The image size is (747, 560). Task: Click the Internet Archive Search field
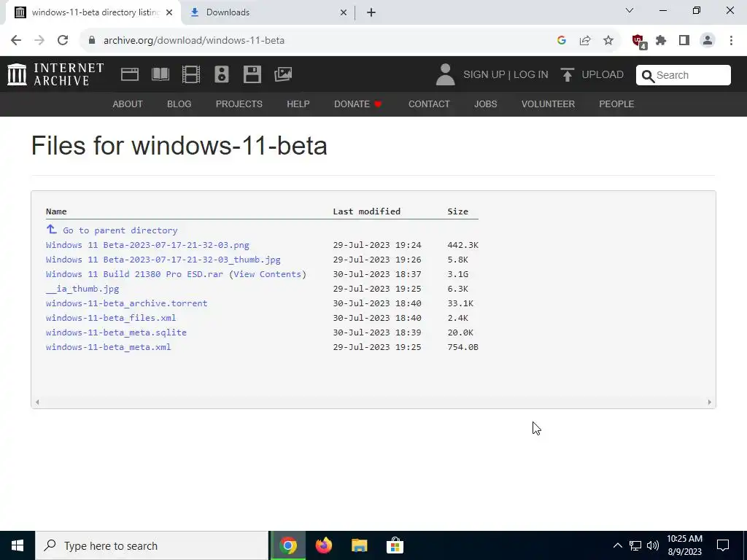pos(683,75)
